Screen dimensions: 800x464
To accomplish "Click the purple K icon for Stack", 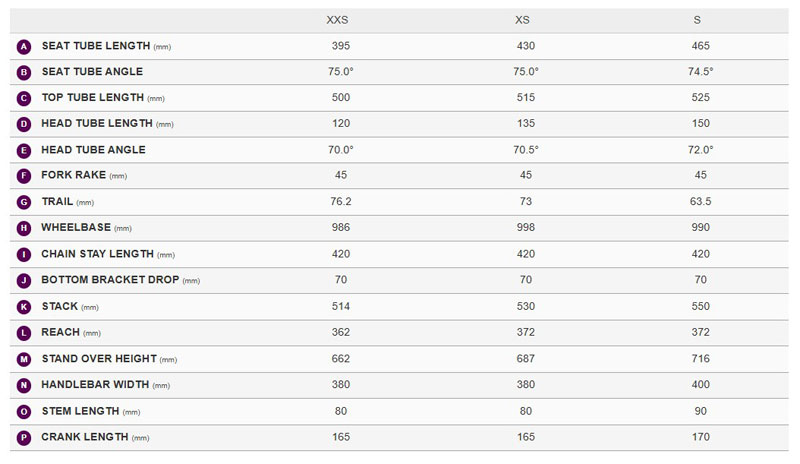I will (x=25, y=306).
